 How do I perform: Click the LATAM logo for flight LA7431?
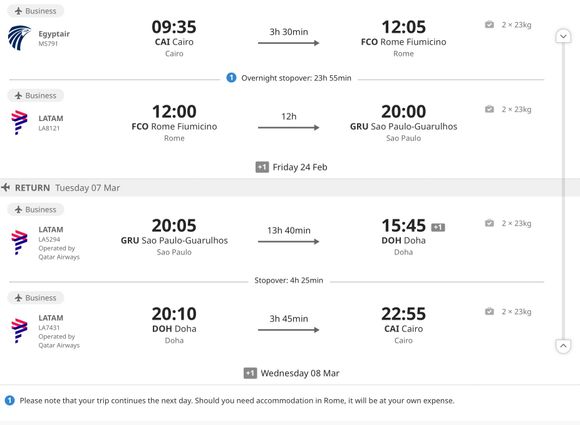click(19, 331)
